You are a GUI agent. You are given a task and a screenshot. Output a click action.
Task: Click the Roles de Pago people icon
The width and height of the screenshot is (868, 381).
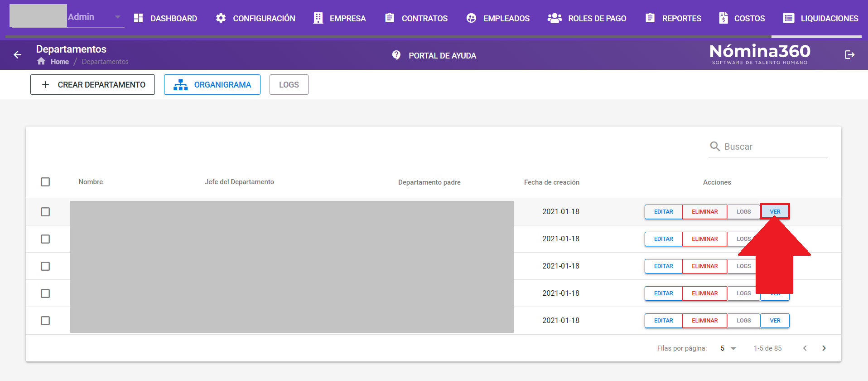(555, 18)
